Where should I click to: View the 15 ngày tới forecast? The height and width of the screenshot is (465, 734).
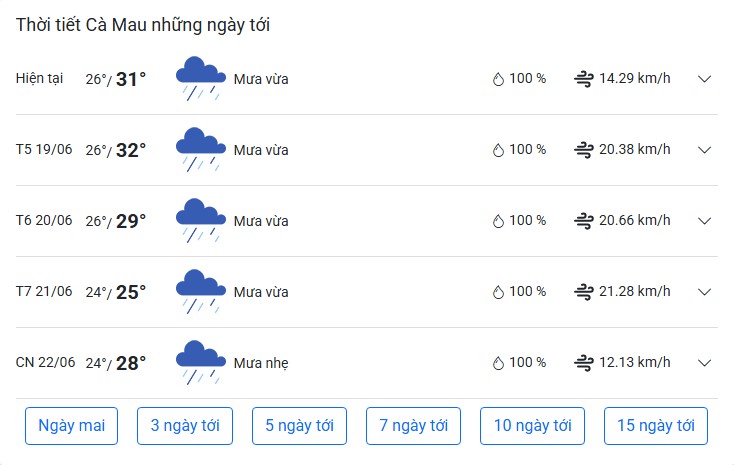[656, 426]
